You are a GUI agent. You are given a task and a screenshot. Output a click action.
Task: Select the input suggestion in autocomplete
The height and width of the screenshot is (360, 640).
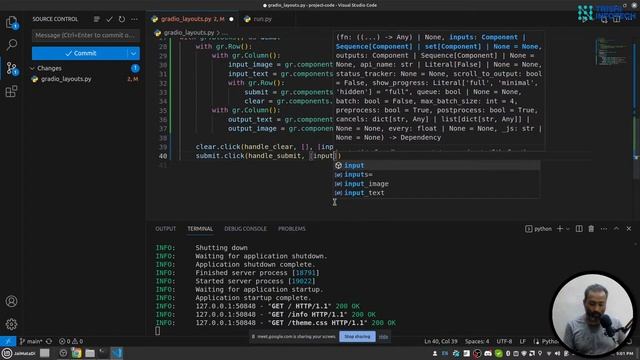[437, 165]
